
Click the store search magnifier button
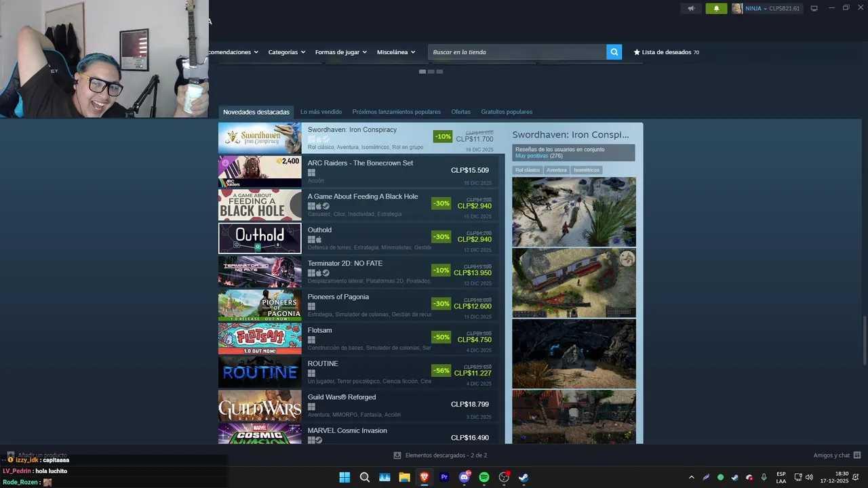(614, 52)
